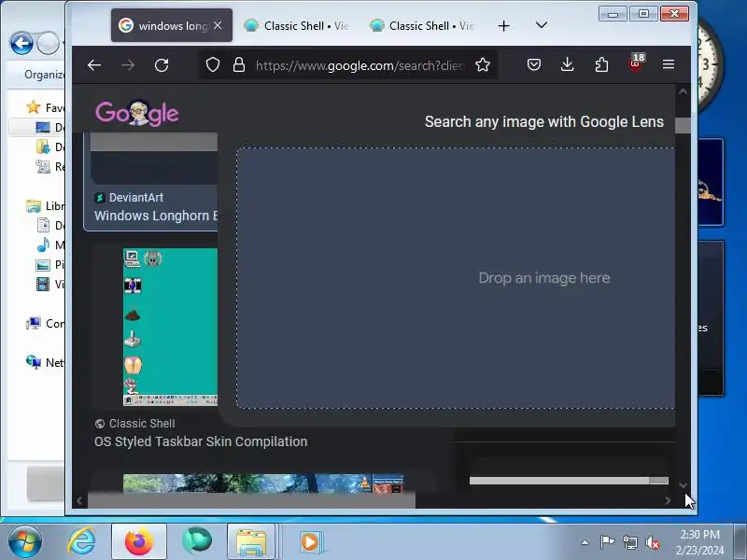Click the Google doodle logo
This screenshot has height=560, width=747.
point(137,113)
